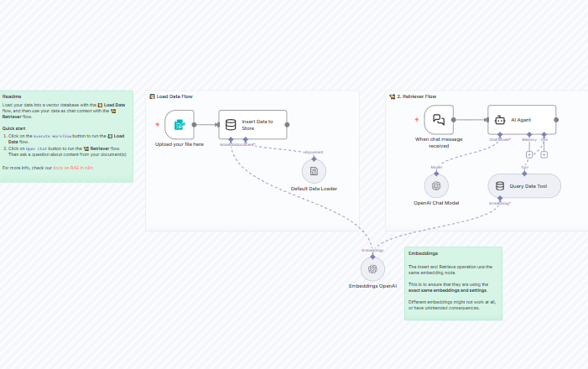
Task: Open the Default Data Loader node
Action: tap(314, 171)
